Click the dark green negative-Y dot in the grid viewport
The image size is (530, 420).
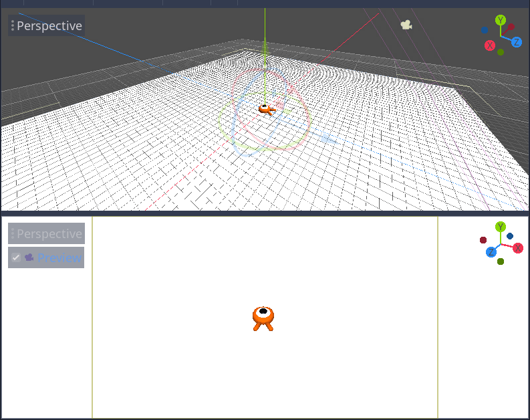point(501,52)
